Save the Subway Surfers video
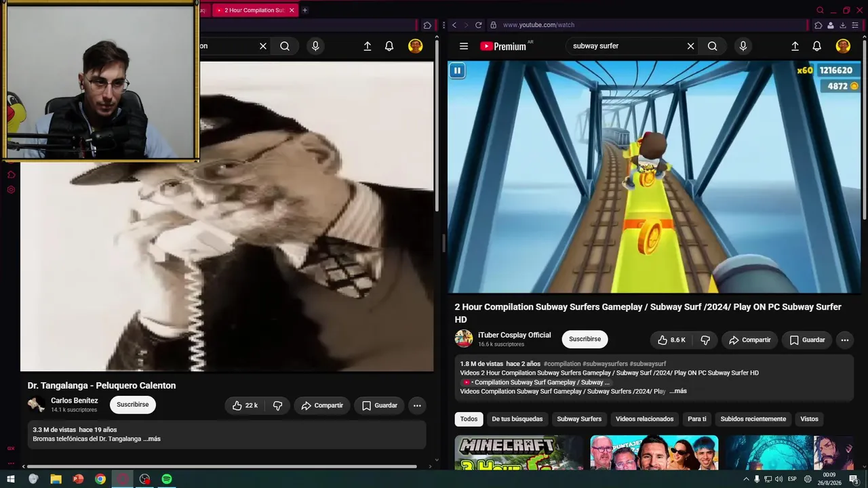The width and height of the screenshot is (868, 488). tap(807, 340)
